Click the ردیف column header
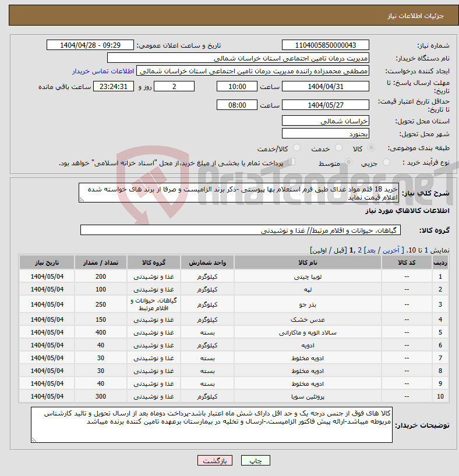Viewport: 459px width, 476px height. point(440,262)
